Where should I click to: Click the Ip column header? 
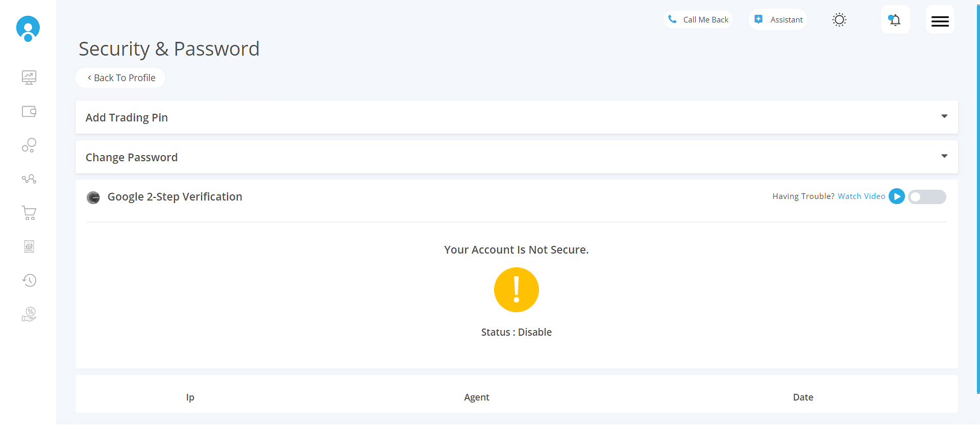coord(190,397)
